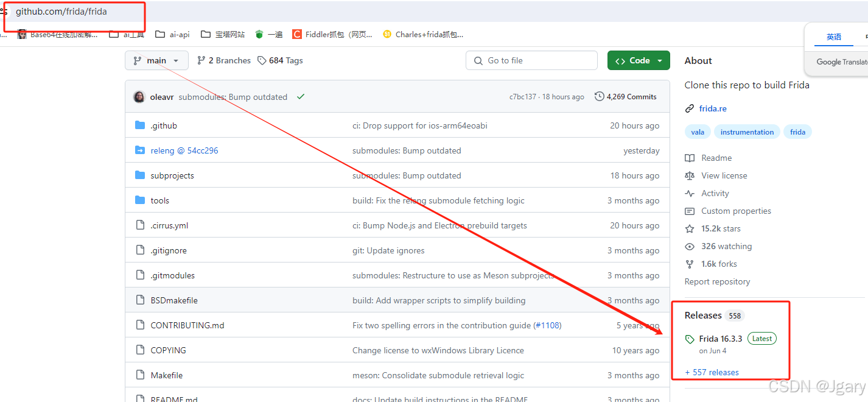Open the Charles+frida抓包 bookmark
The image size is (868, 402).
[423, 35]
